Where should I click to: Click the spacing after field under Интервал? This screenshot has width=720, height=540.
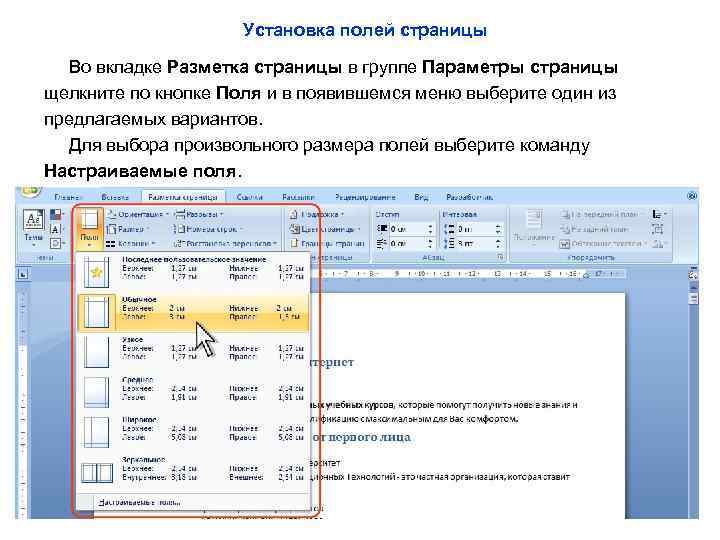coord(475,243)
